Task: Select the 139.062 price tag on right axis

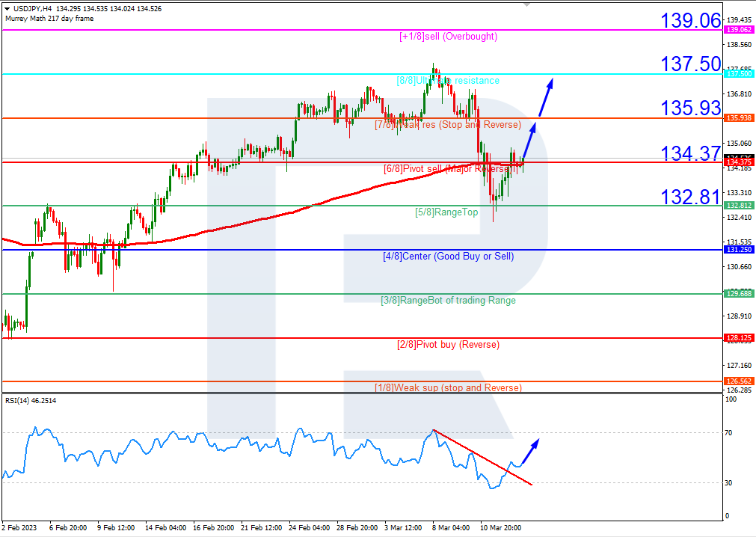Action: pyautogui.click(x=740, y=28)
